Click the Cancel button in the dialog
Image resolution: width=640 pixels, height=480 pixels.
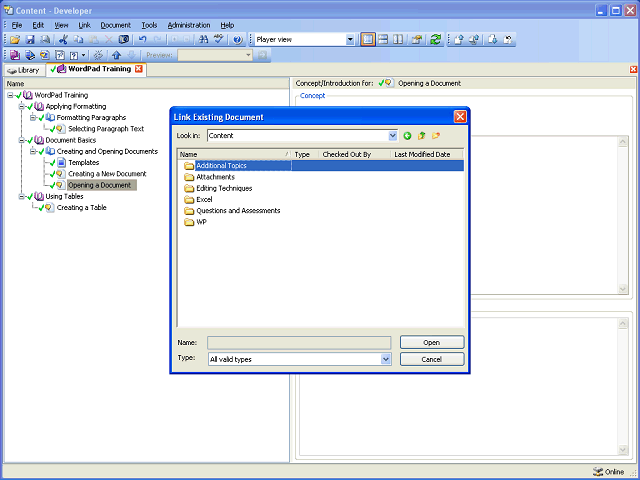(x=432, y=359)
